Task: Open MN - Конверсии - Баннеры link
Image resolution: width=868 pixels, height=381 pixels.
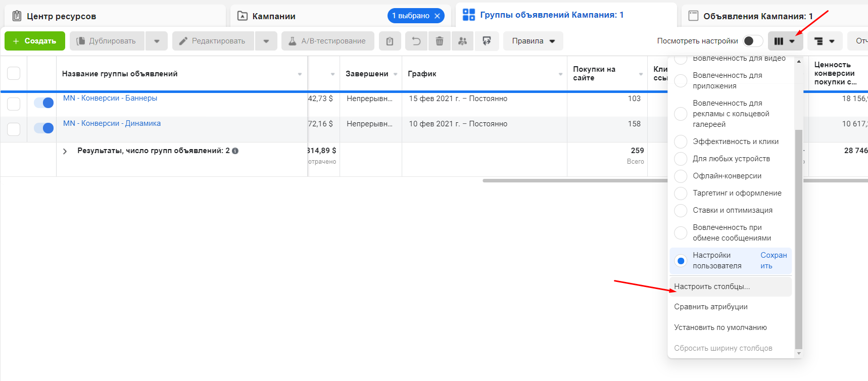Action: tap(110, 98)
